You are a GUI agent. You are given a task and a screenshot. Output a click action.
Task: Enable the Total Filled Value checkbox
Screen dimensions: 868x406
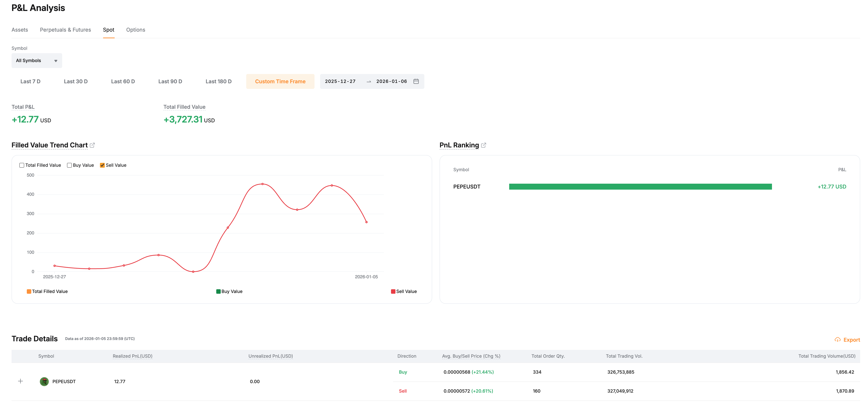coord(22,165)
